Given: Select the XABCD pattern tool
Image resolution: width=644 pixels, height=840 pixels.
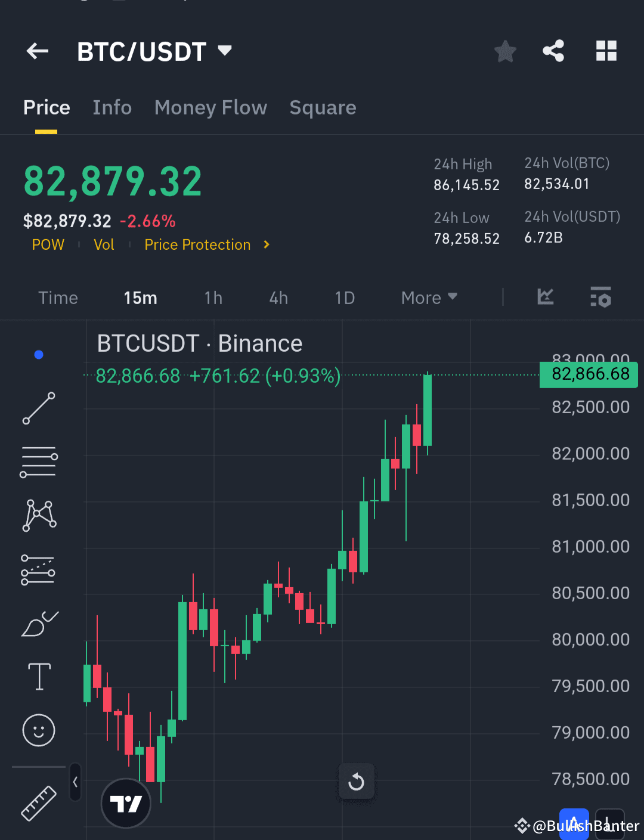Looking at the screenshot, I should [38, 514].
